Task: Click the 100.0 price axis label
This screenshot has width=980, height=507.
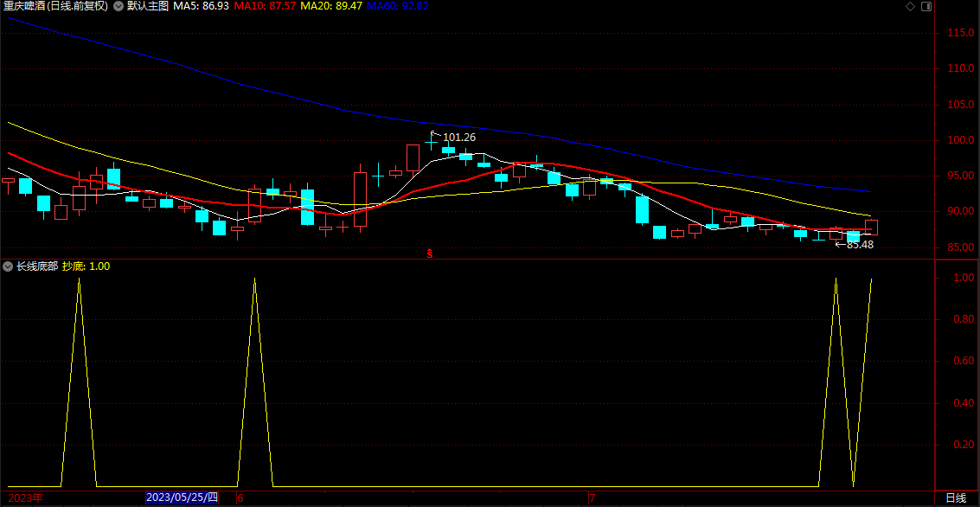Action: pyautogui.click(x=959, y=140)
